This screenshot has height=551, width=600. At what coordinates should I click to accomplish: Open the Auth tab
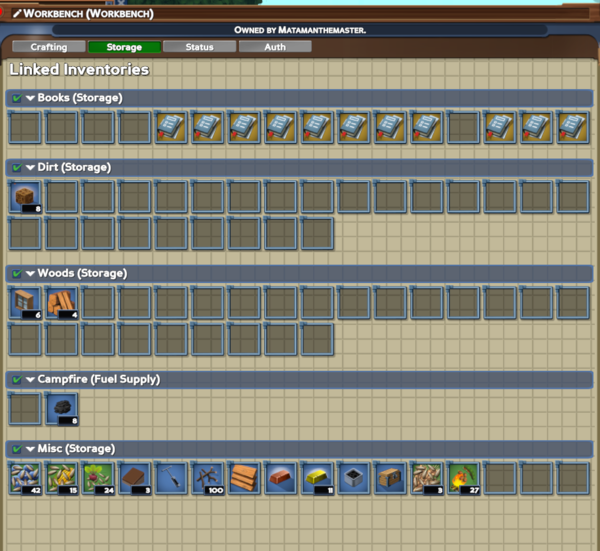coord(275,47)
